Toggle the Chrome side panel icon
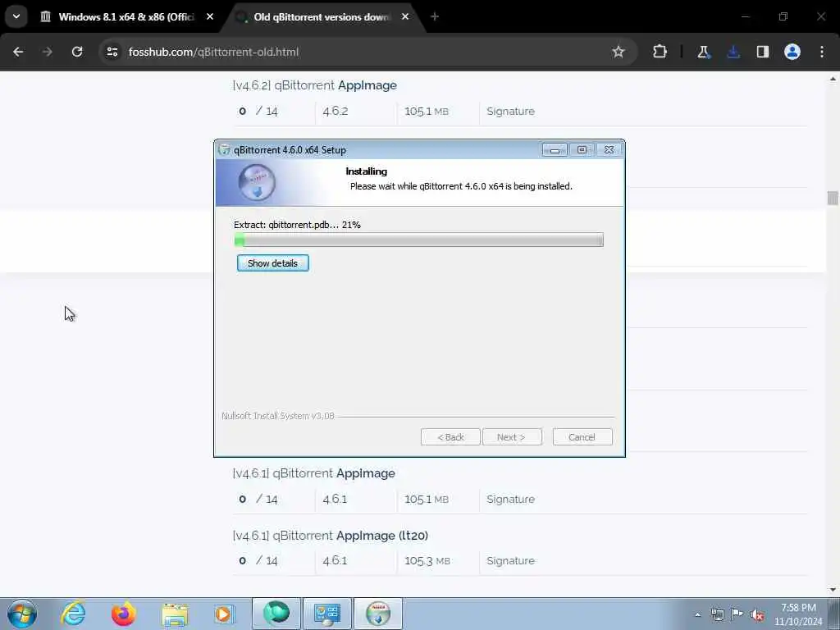The height and width of the screenshot is (630, 840). (763, 52)
